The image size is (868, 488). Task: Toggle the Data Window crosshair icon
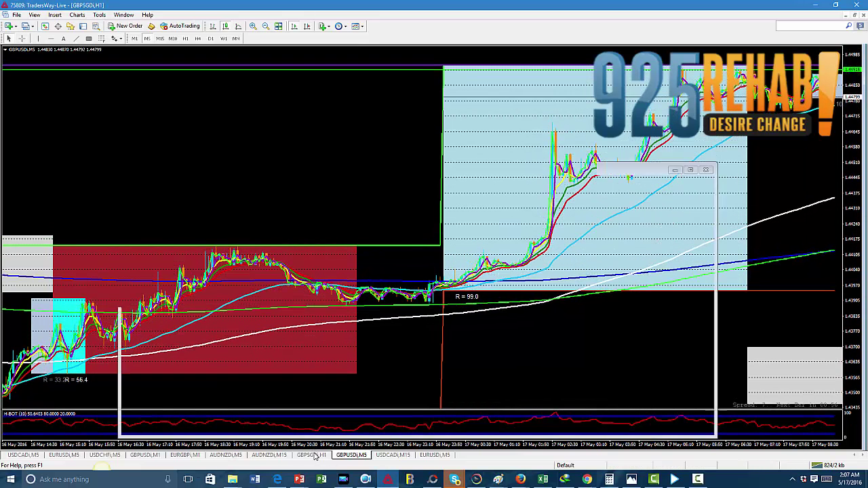[58, 26]
